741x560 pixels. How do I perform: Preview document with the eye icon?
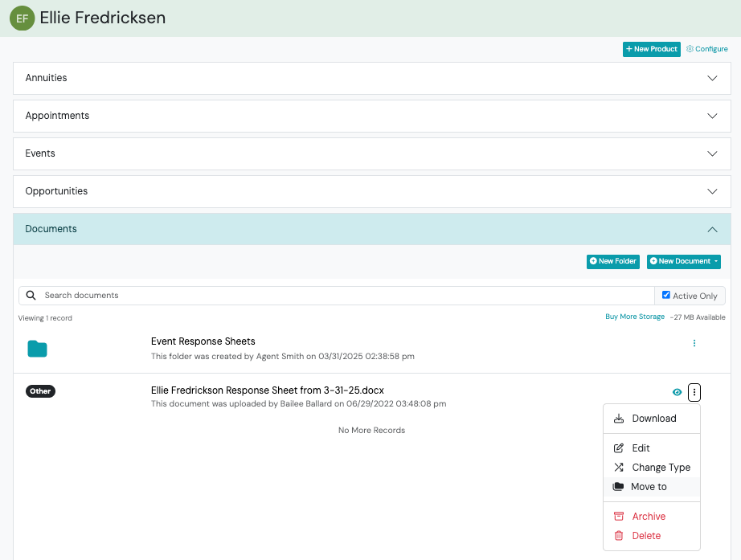678,392
